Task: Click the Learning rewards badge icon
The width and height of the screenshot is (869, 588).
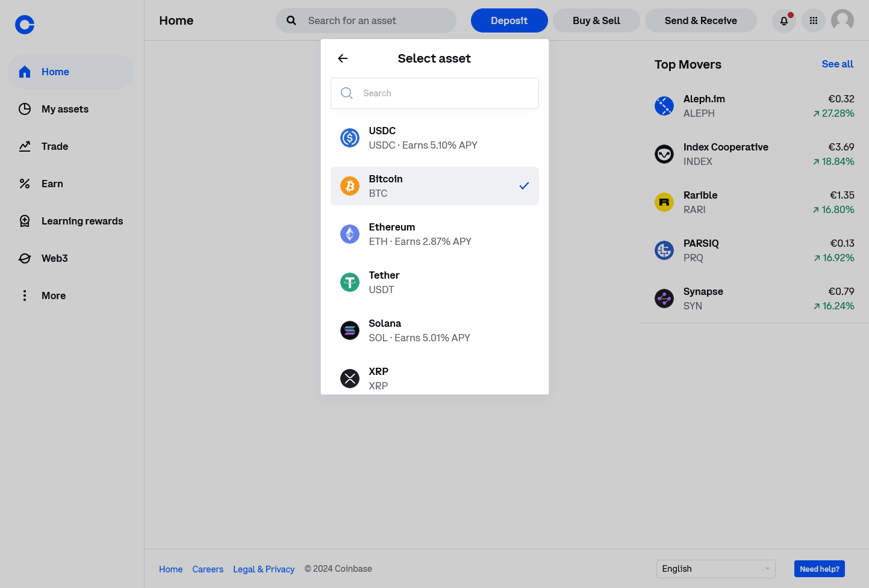Action: [25, 221]
